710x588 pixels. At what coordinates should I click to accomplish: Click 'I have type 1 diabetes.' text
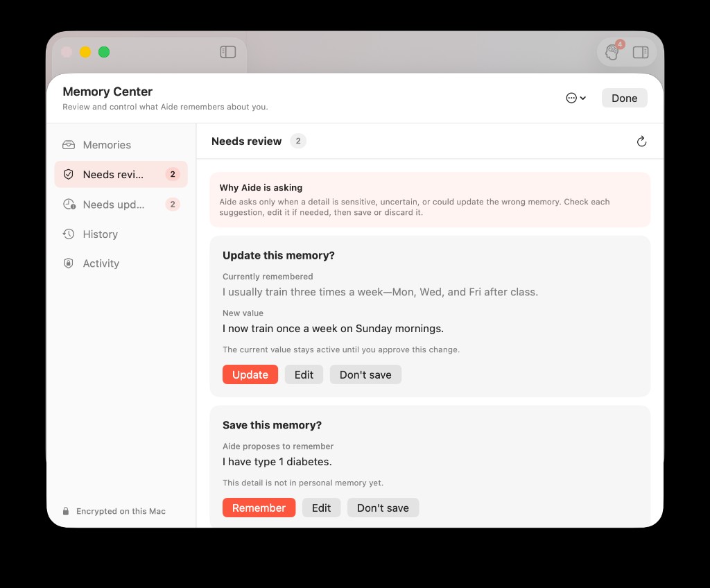point(277,462)
